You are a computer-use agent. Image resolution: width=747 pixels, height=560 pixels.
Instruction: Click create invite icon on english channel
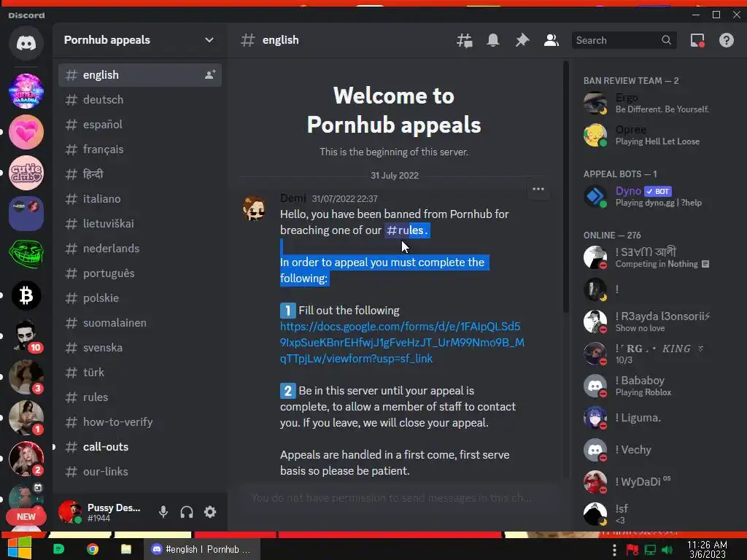coord(210,75)
